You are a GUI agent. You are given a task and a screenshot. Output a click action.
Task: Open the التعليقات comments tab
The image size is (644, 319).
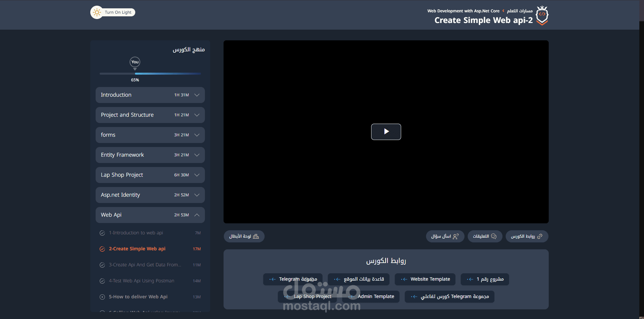(x=485, y=236)
